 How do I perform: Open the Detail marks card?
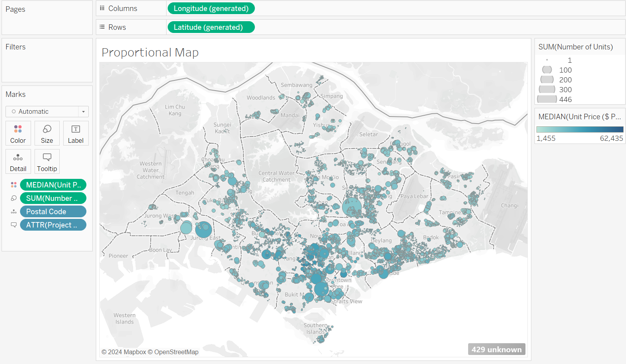[18, 162]
